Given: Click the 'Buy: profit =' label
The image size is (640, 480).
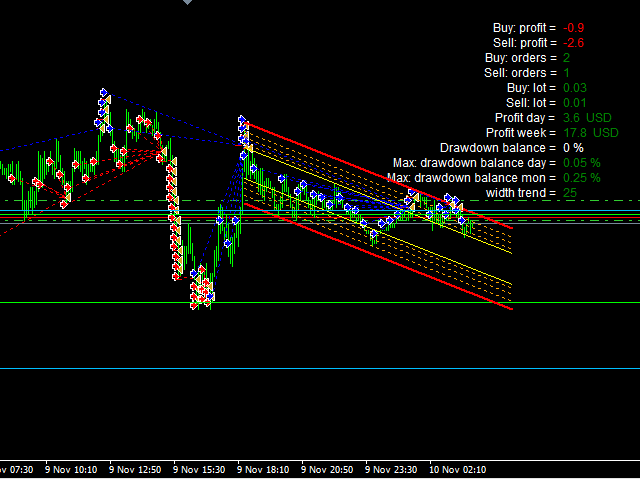Looking at the screenshot, I should point(524,28).
